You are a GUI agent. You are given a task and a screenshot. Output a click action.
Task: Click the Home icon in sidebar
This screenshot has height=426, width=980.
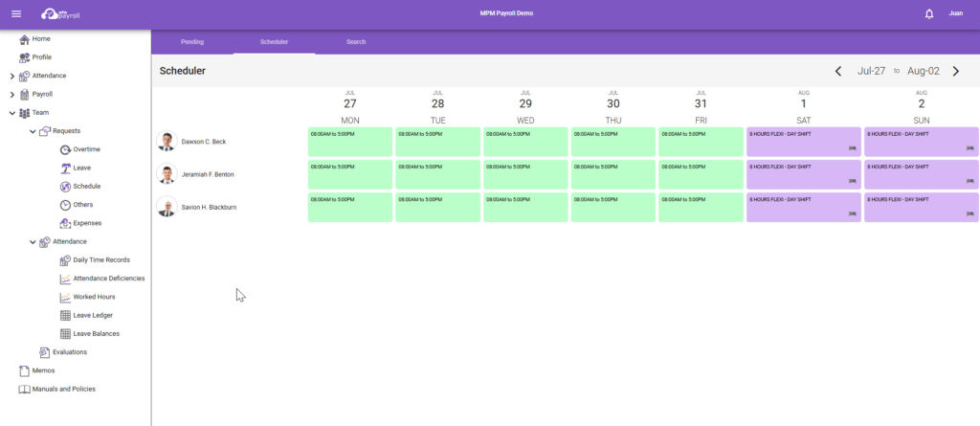click(x=24, y=39)
